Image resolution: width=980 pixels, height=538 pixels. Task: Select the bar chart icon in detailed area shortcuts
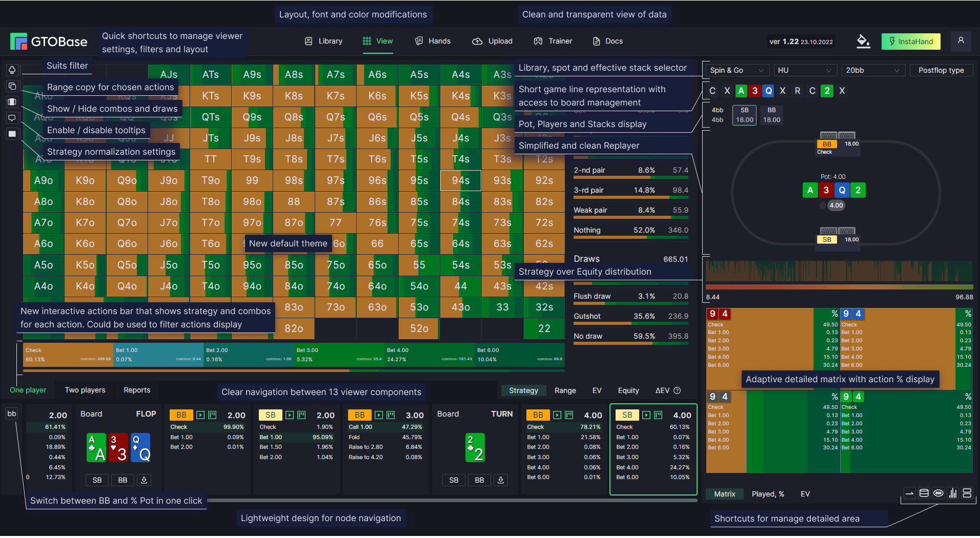coord(952,493)
